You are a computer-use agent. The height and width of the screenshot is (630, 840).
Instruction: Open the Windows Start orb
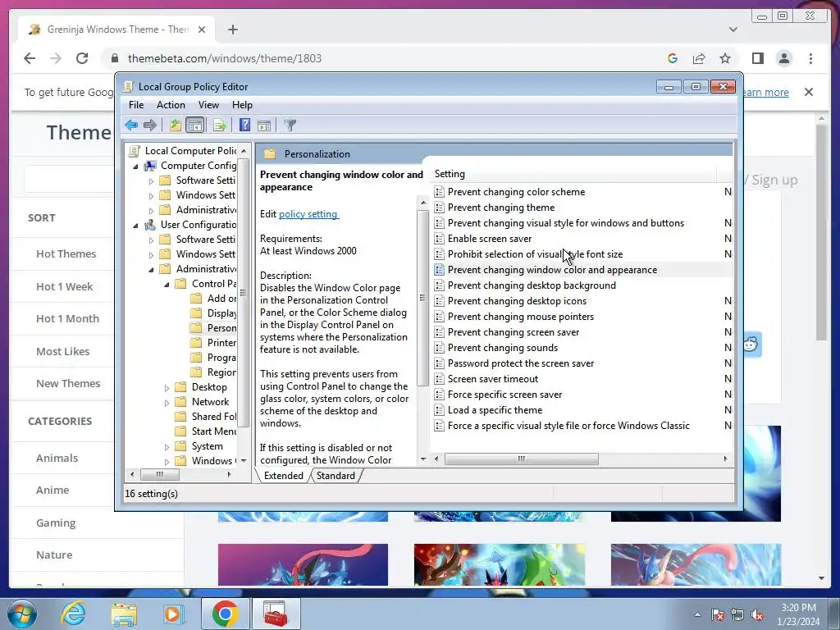pos(21,614)
